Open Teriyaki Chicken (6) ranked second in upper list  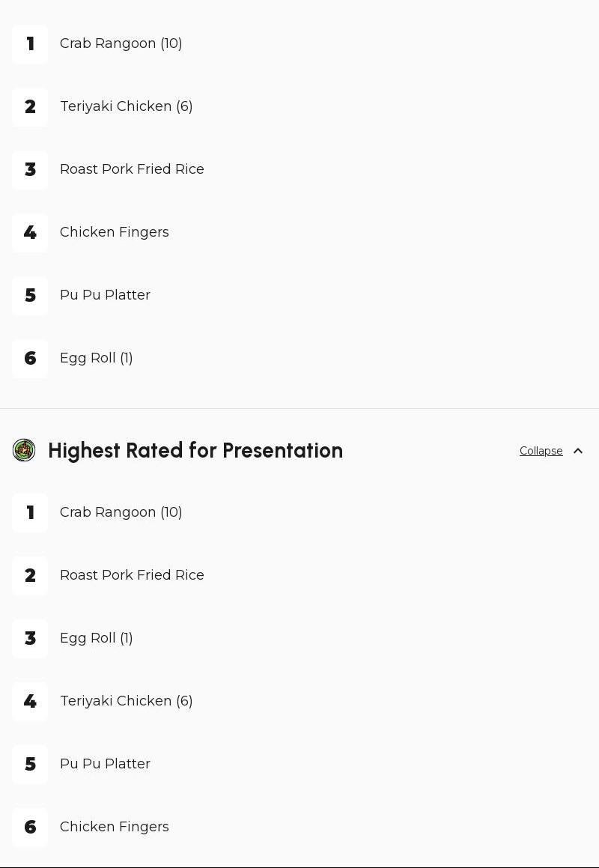(x=127, y=106)
